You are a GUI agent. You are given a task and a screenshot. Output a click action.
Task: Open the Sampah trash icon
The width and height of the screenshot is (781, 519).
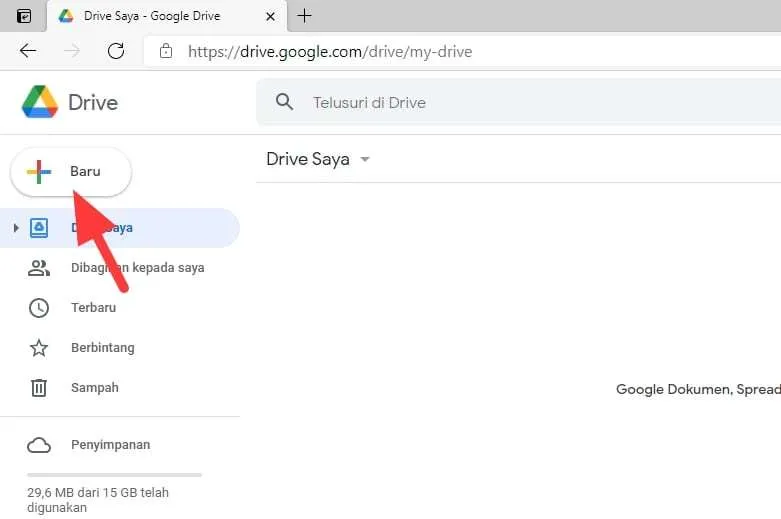(x=39, y=388)
